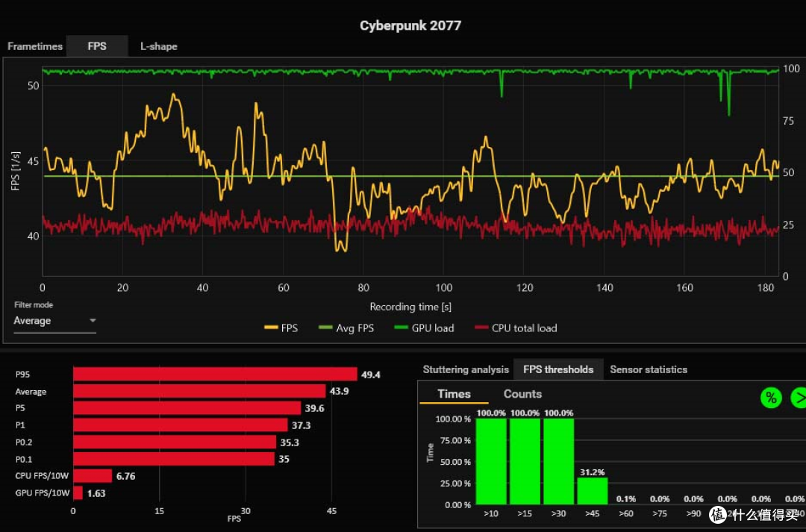Open the Filter mode dropdown arrow

click(93, 321)
